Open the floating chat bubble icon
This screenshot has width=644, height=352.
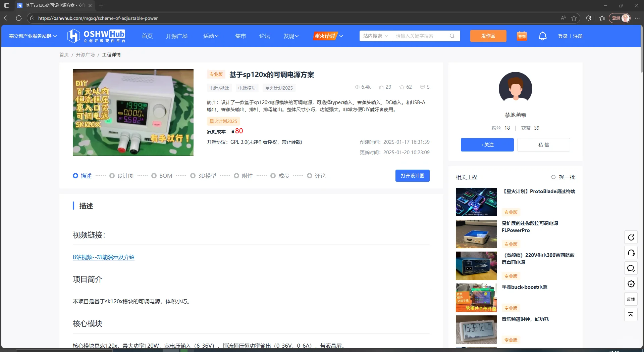(631, 268)
